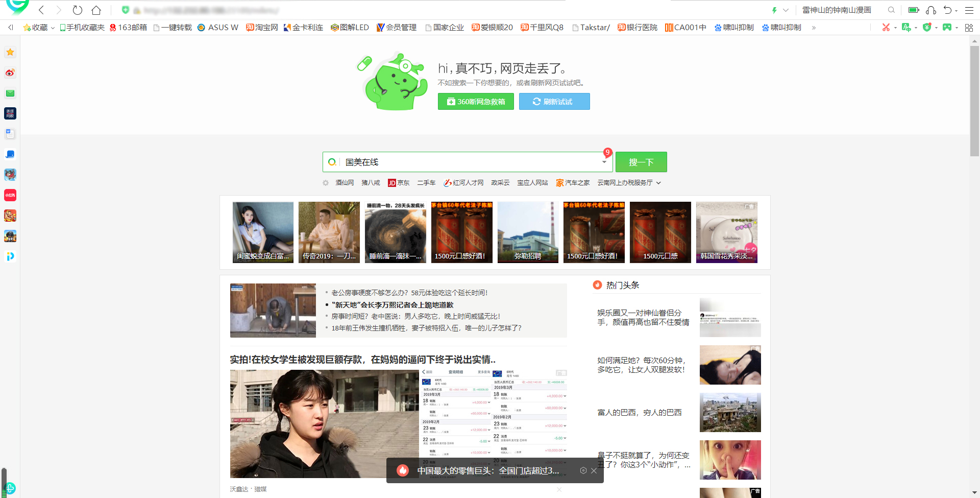Open the Xiaohongshu red sidebar icon
The image size is (980, 498).
(x=10, y=195)
